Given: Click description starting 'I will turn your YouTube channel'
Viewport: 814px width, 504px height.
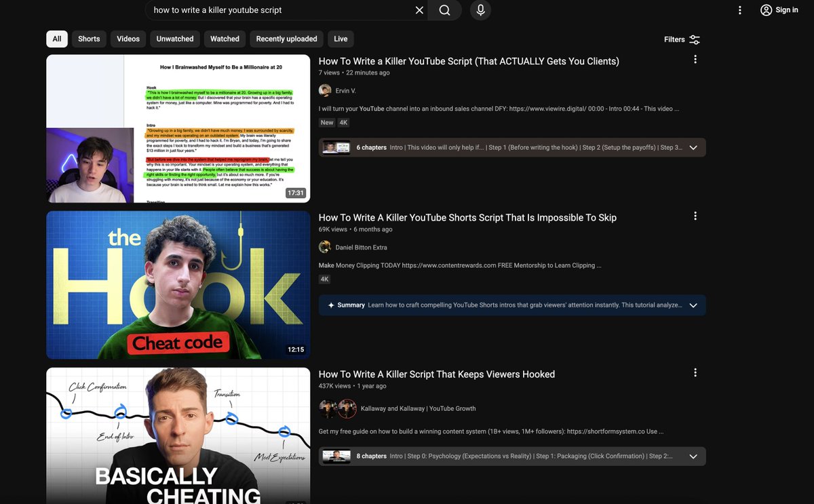Looking at the screenshot, I should click(x=499, y=109).
